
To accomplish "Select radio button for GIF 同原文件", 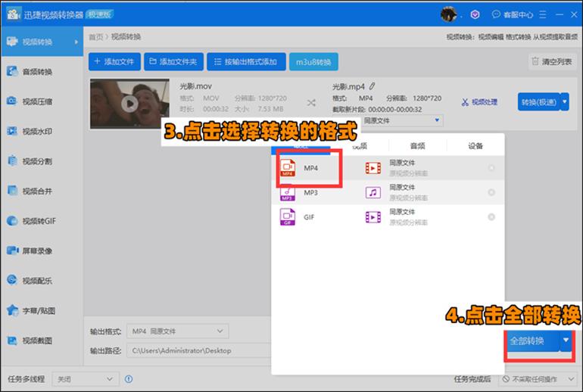I will [491, 217].
